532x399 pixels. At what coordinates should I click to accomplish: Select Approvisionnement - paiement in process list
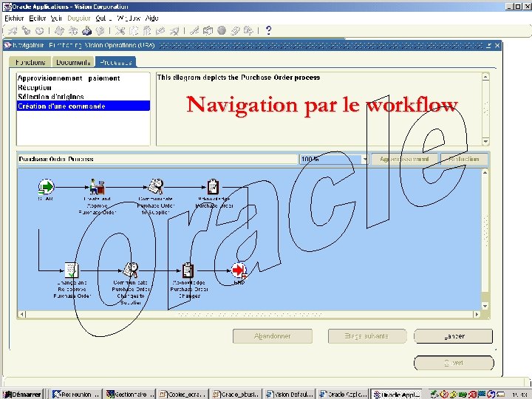(x=83, y=78)
